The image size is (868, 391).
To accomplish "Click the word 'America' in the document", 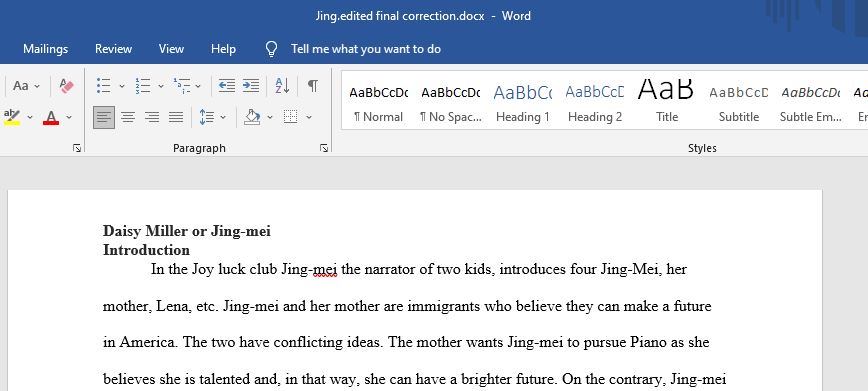I will click(x=148, y=342).
